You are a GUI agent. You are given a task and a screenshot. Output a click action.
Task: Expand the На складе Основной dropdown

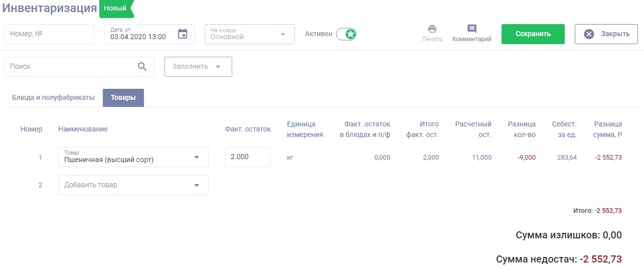[x=282, y=34]
